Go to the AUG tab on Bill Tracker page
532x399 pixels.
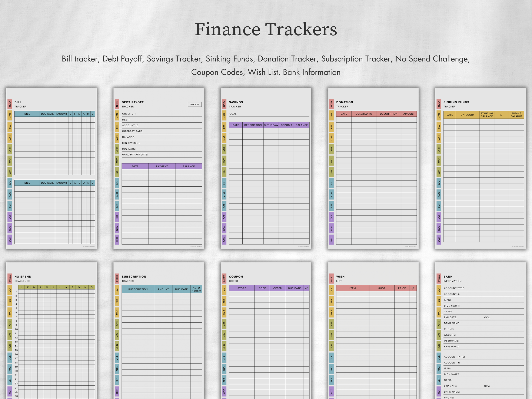click(10, 194)
